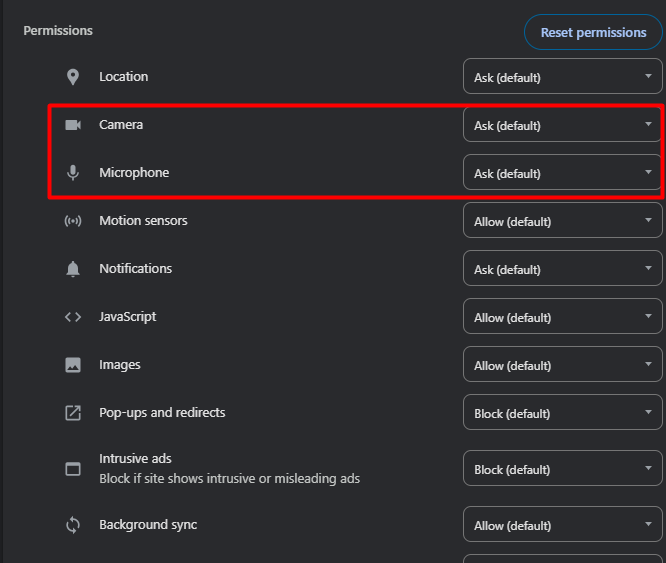Click the Motion sensors icon
This screenshot has height=563, width=666.
[73, 221]
